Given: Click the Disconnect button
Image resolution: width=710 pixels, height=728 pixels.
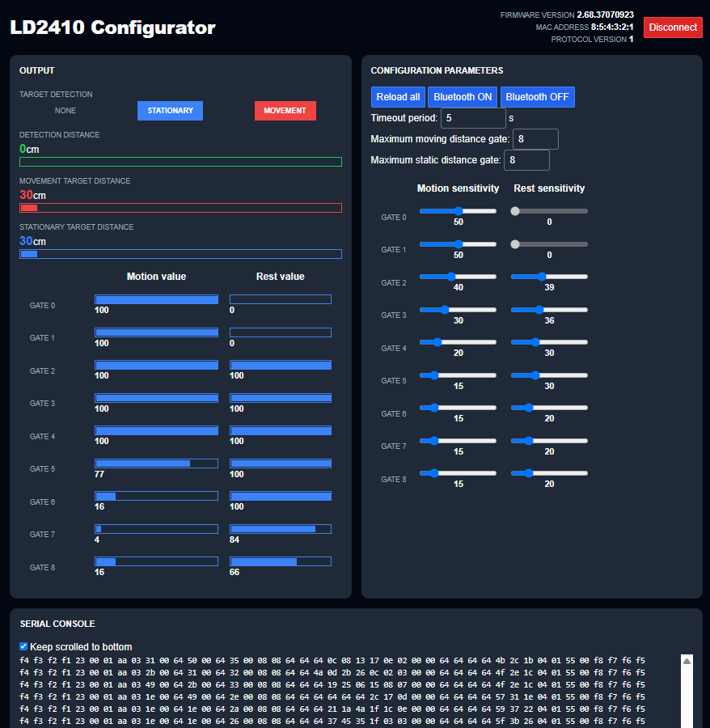Looking at the screenshot, I should tap(672, 27).
